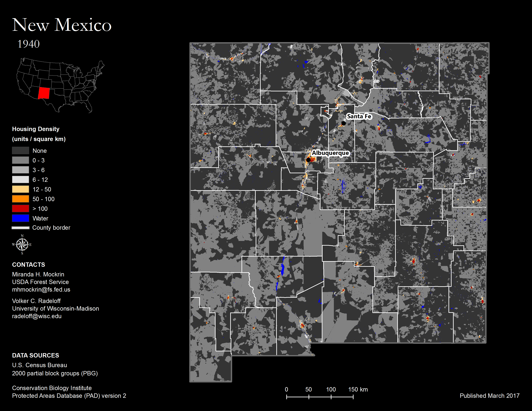Click the name 'Volker C. Radeloff'

tap(37, 301)
